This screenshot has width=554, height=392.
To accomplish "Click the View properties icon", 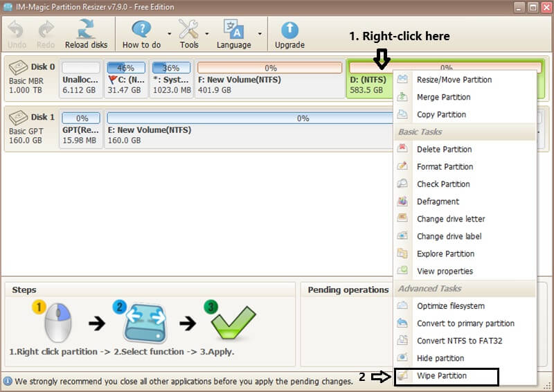I will (402, 270).
